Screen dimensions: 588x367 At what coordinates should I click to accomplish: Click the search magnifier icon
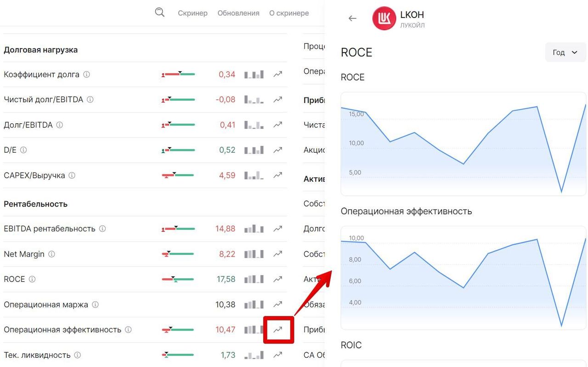159,12
